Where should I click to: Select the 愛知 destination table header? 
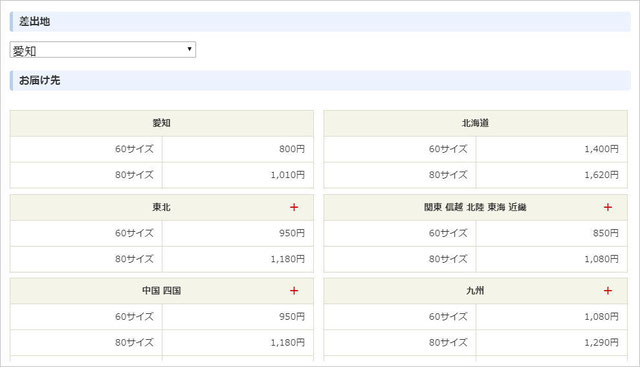click(162, 123)
